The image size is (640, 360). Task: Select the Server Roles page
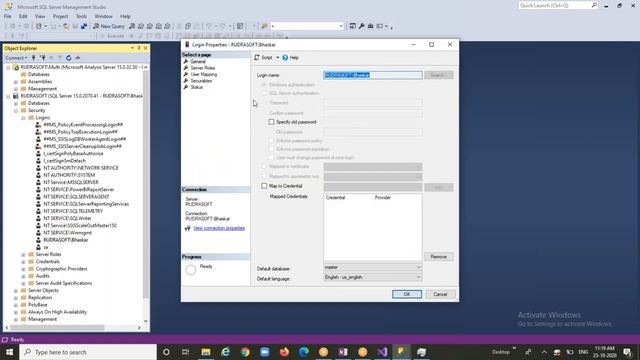coord(202,68)
